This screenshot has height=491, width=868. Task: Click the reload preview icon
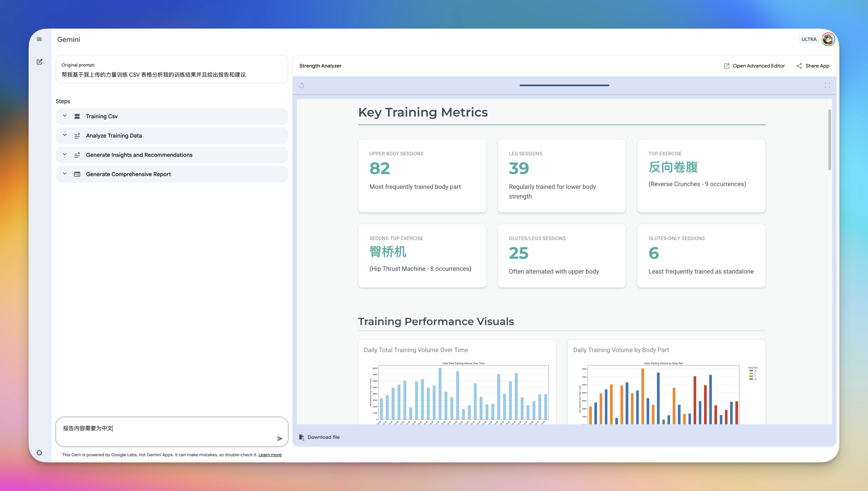(302, 86)
